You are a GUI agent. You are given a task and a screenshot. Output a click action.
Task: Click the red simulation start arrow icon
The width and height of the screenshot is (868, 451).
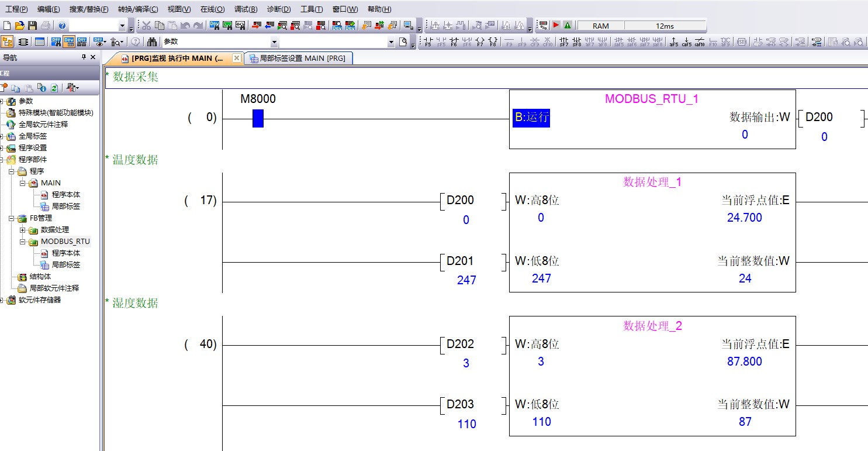556,26
